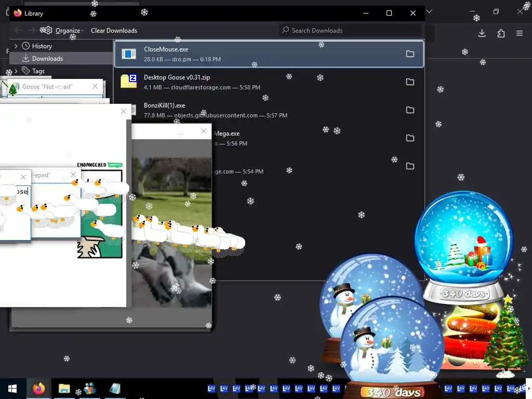Open File Explorer from the taskbar
Image resolution: width=532 pixels, height=399 pixels.
(x=64, y=389)
